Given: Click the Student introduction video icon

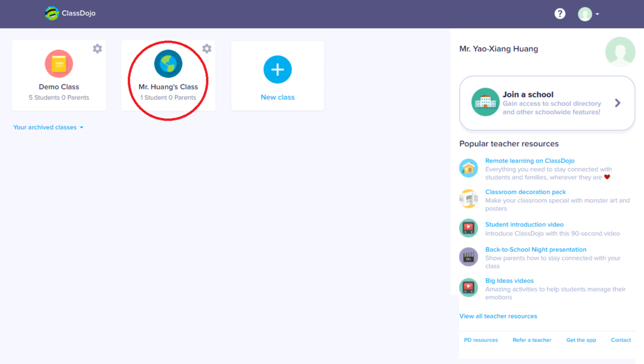Looking at the screenshot, I should pos(469,228).
